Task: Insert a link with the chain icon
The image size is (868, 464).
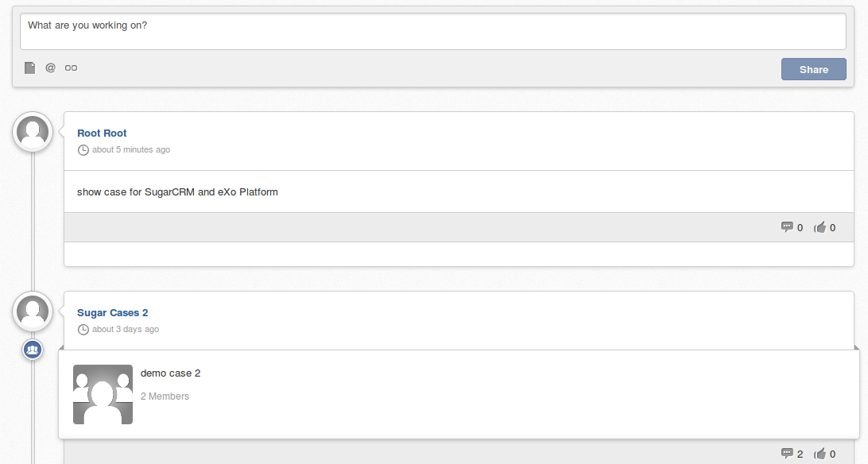Action: coord(71,68)
